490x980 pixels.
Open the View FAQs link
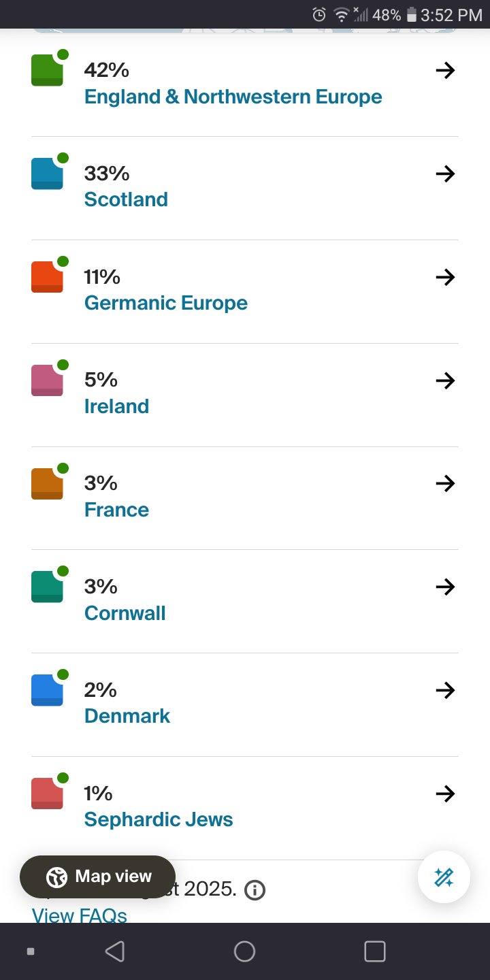[80, 915]
